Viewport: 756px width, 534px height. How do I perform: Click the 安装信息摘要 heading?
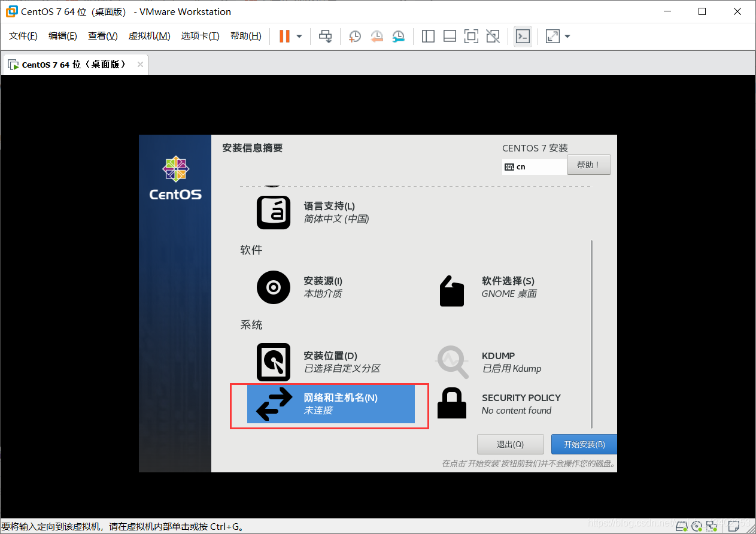pos(252,148)
